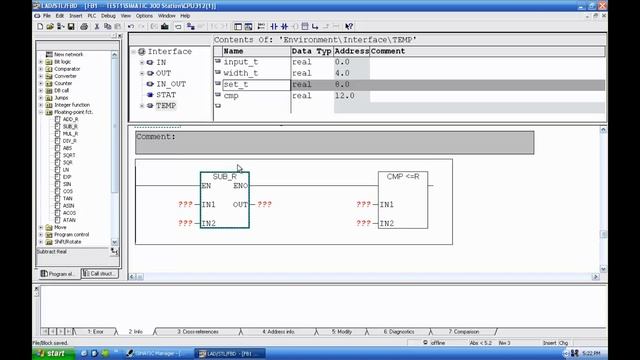Expand the TEMP interface node
The height and width of the screenshot is (360, 640).
142,106
